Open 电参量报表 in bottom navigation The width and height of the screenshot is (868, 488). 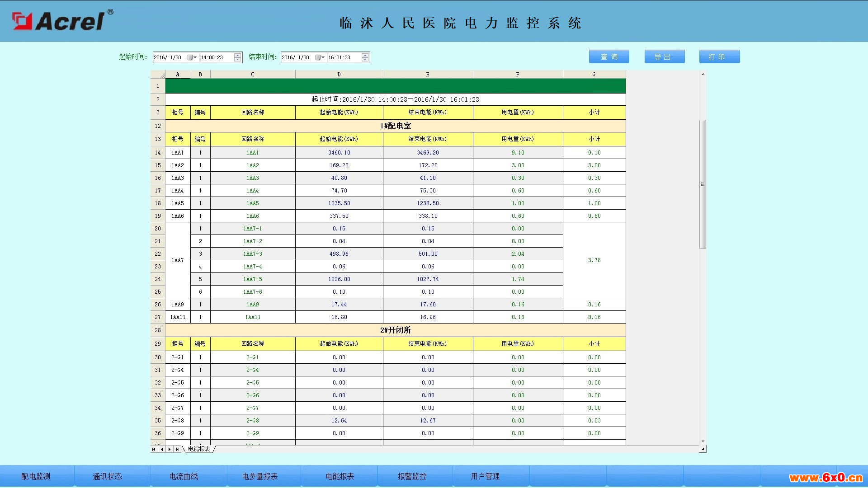click(x=260, y=476)
